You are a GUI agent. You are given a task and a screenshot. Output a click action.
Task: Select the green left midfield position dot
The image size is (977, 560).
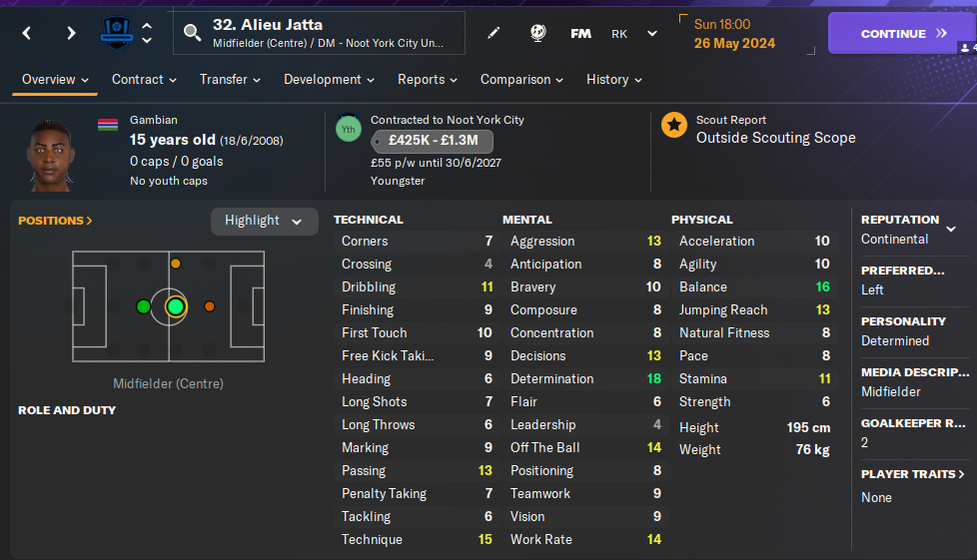coord(144,306)
